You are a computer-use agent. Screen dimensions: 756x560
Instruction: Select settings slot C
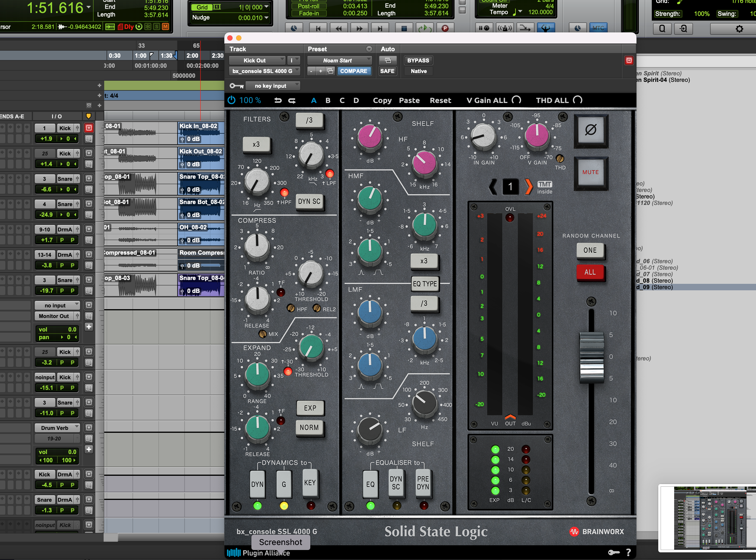(x=342, y=100)
